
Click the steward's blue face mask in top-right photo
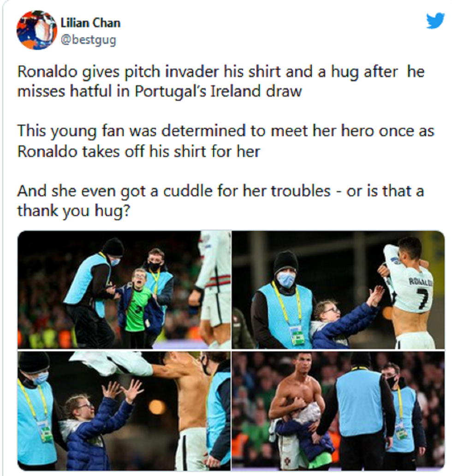point(286,279)
